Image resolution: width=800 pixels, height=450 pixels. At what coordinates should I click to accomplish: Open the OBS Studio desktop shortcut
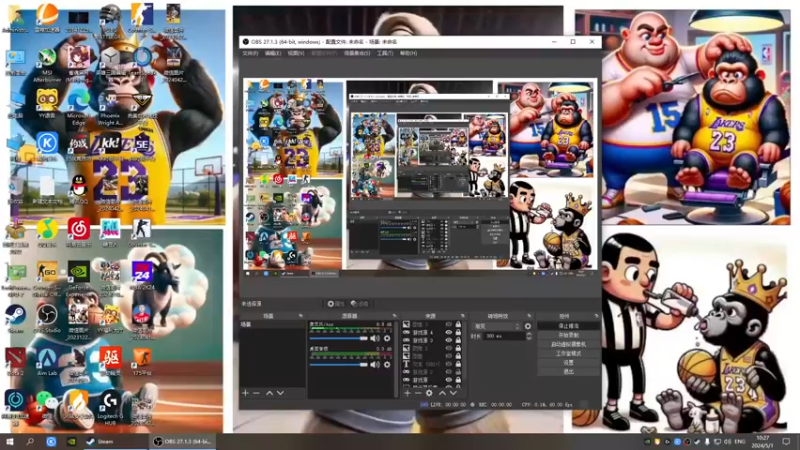47,318
